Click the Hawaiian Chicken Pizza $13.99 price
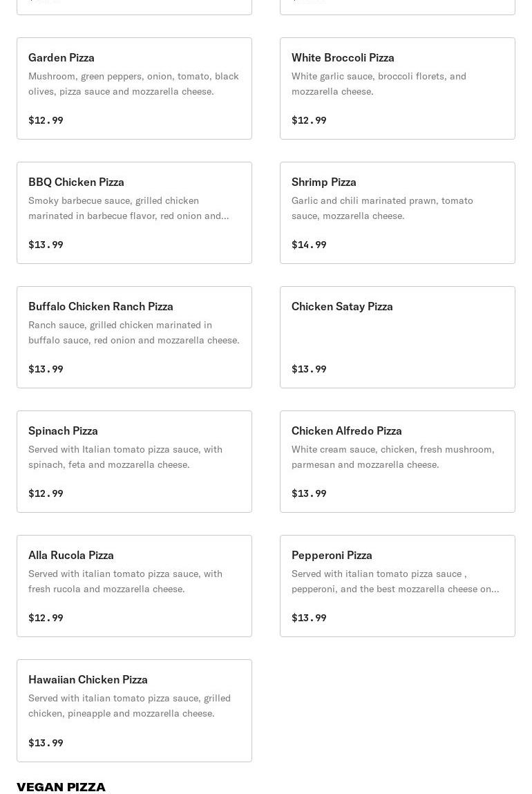The width and height of the screenshot is (532, 794). tap(46, 743)
